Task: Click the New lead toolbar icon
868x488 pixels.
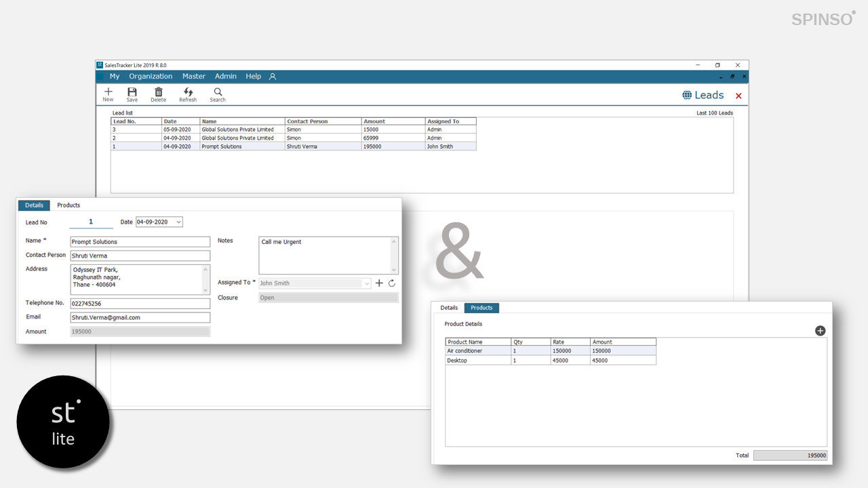Action: pos(108,92)
